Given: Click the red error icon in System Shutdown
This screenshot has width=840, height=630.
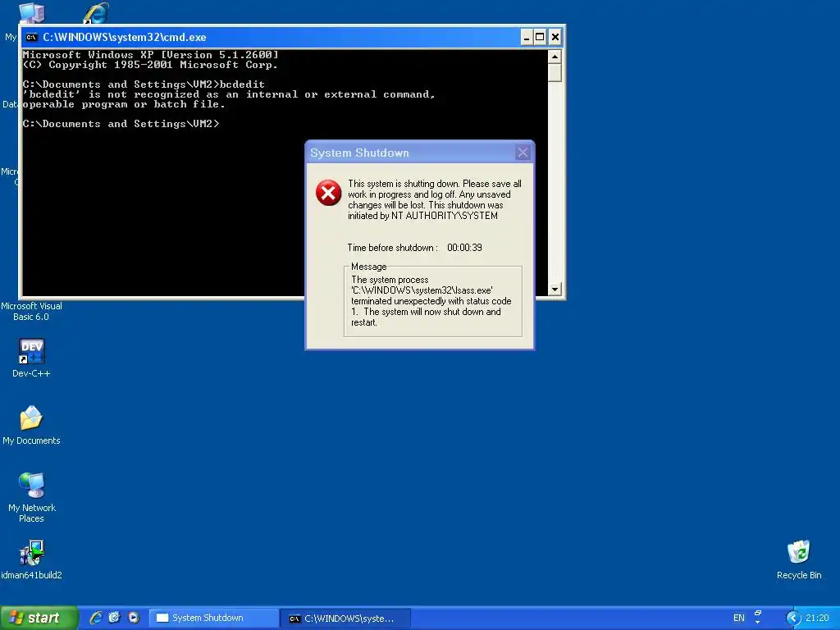Looking at the screenshot, I should (x=328, y=193).
